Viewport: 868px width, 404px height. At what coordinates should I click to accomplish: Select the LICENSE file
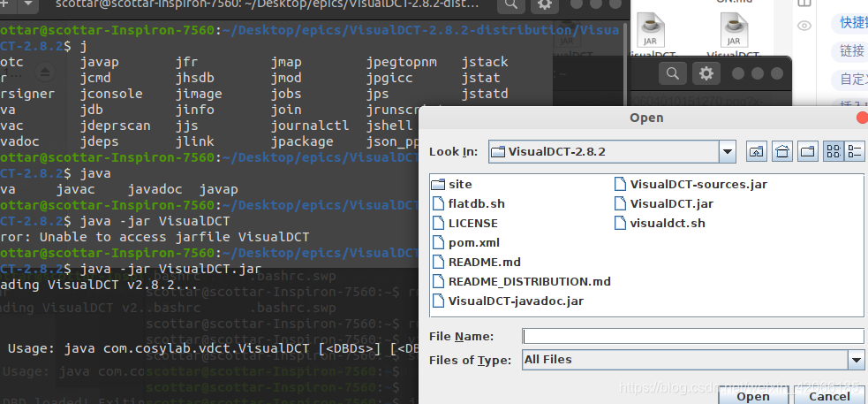[x=465, y=223]
